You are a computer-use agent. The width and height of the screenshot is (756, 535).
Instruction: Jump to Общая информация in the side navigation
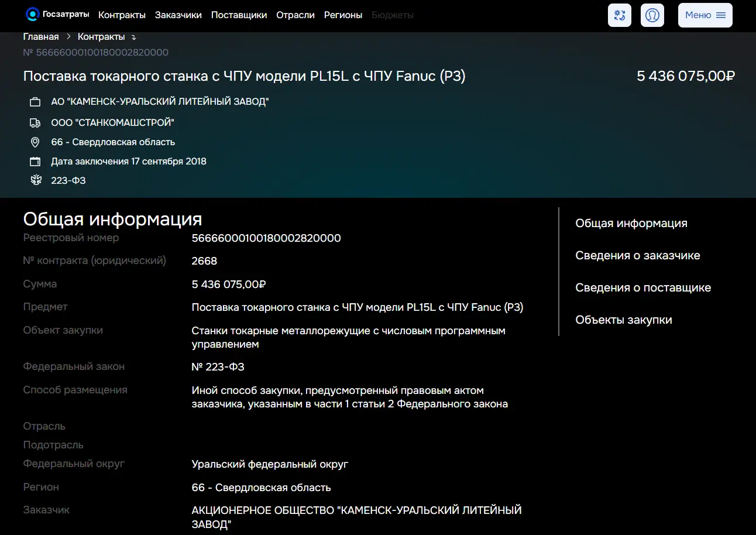(631, 223)
